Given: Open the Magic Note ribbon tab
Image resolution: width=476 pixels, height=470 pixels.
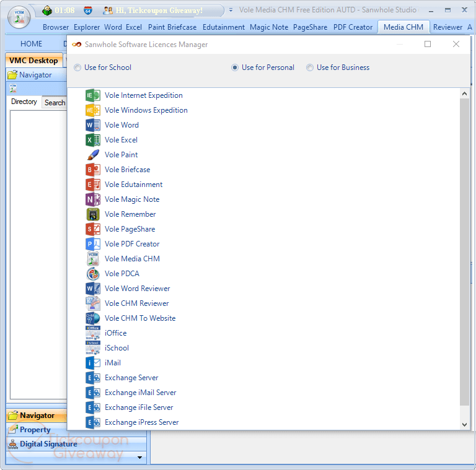Looking at the screenshot, I should click(x=268, y=27).
